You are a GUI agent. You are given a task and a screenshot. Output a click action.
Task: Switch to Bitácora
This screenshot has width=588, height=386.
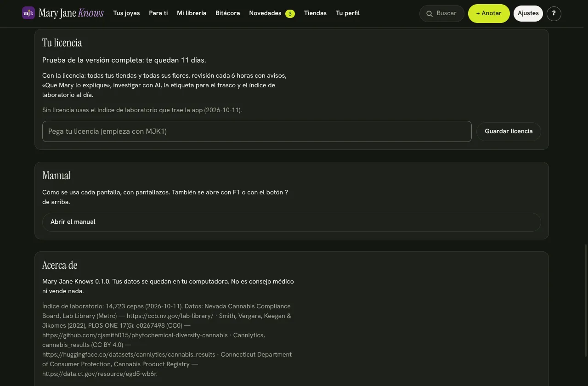tap(228, 13)
